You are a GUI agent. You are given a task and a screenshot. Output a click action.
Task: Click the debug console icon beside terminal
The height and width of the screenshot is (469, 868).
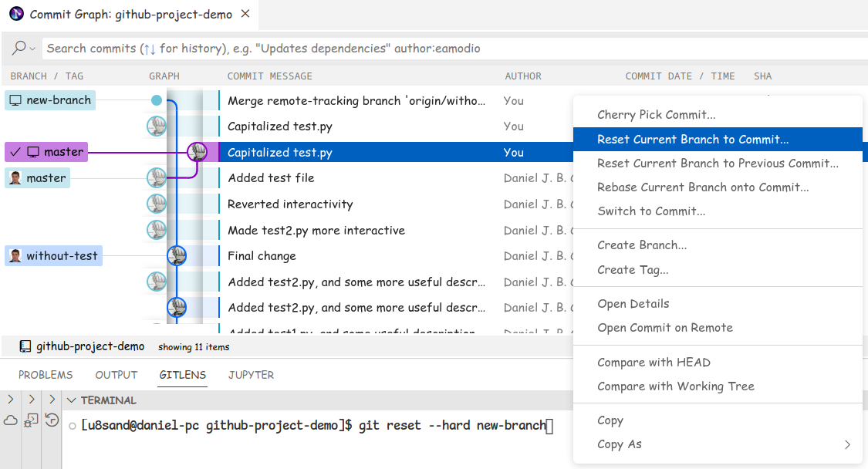tap(31, 420)
